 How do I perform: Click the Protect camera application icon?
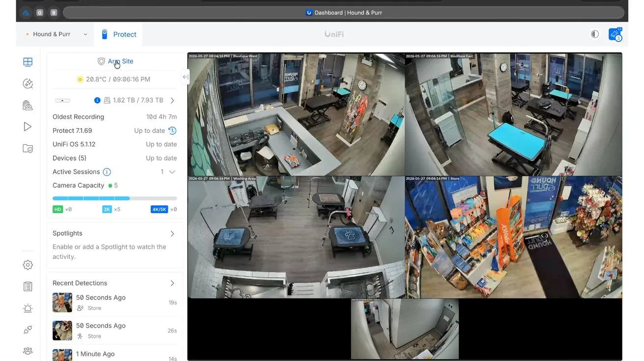tap(104, 34)
